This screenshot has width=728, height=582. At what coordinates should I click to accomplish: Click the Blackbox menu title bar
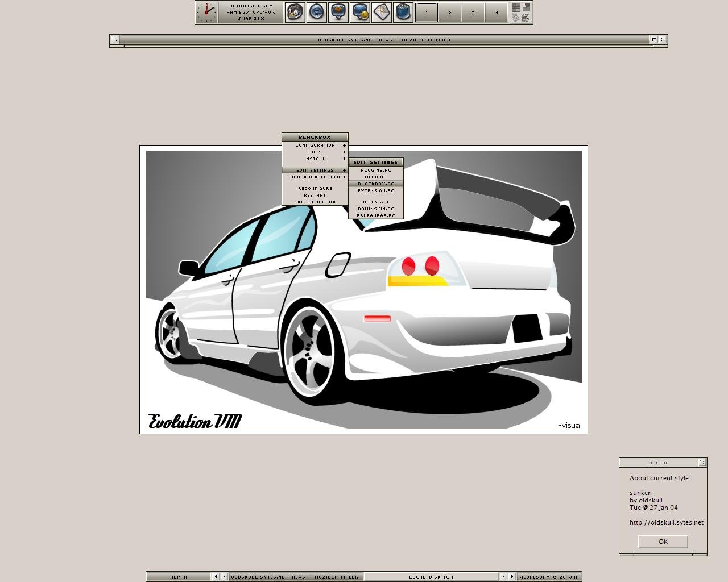click(315, 137)
